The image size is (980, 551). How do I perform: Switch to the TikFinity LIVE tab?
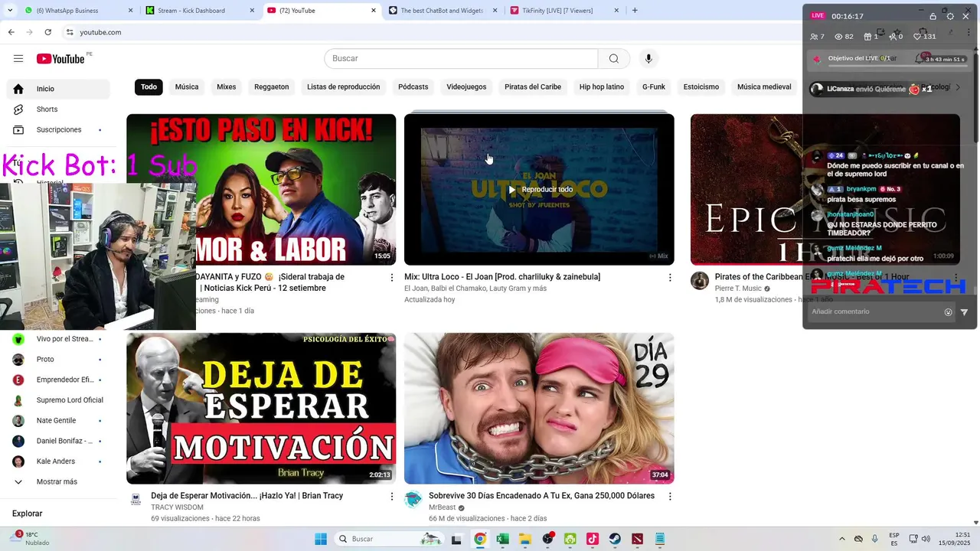tap(565, 11)
